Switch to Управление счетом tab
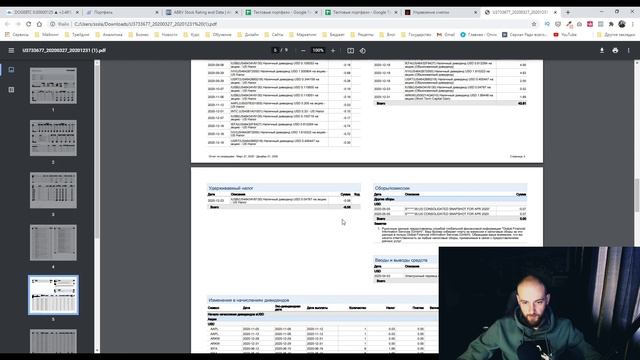640x360 pixels. 440,12
